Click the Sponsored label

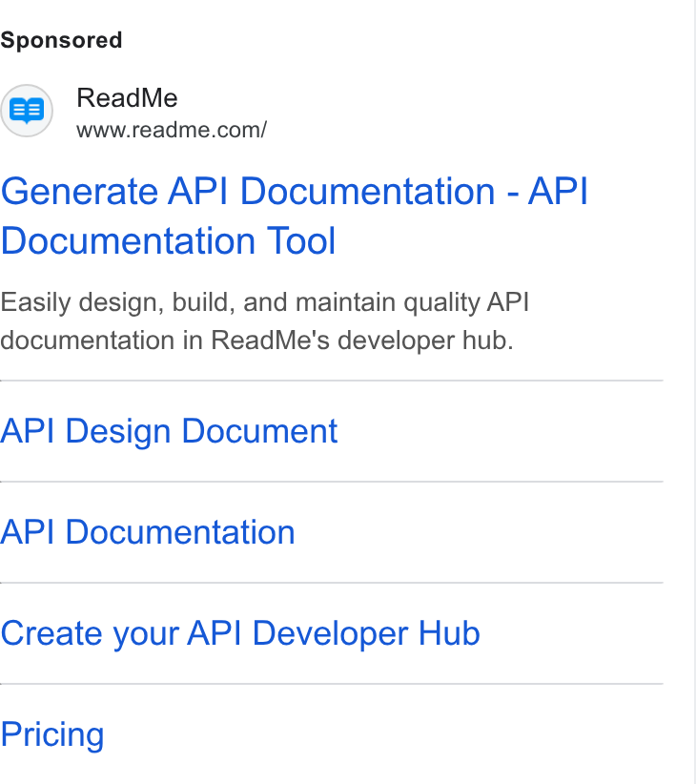(x=61, y=40)
